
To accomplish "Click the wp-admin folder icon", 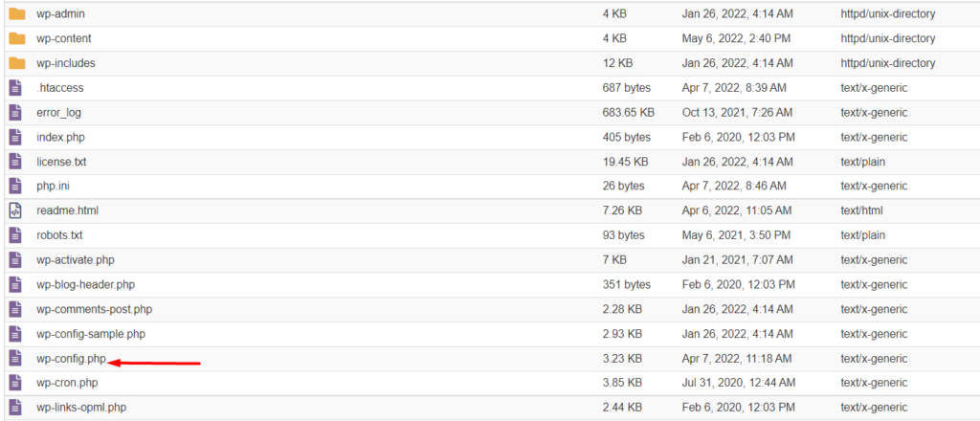I will coord(16,13).
